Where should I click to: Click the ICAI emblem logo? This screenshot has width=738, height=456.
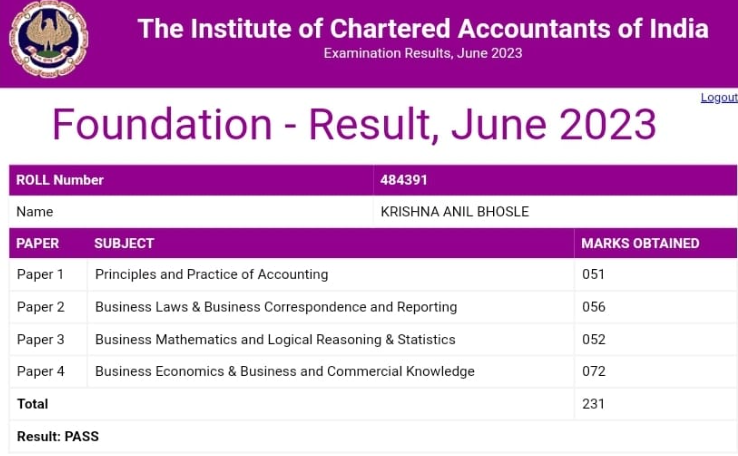48,42
